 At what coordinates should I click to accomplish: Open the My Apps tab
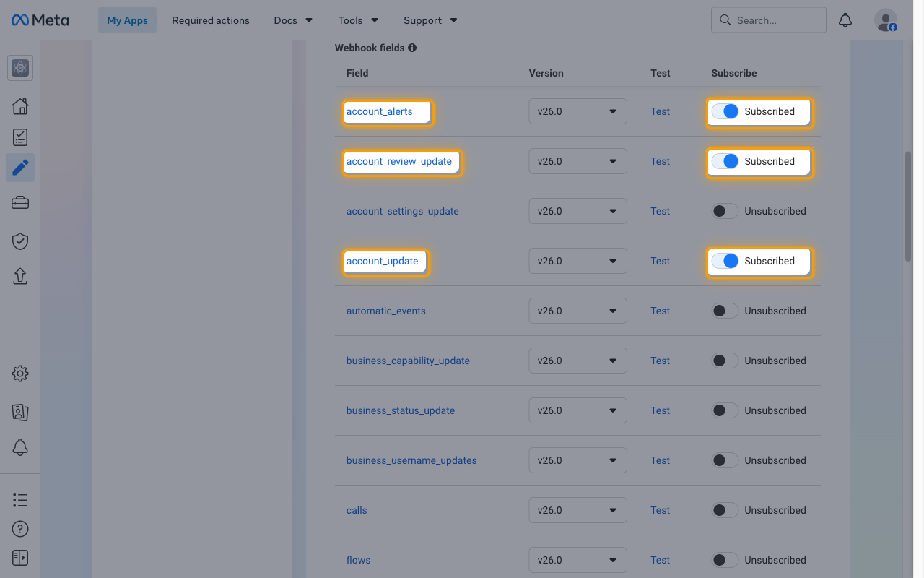(127, 20)
